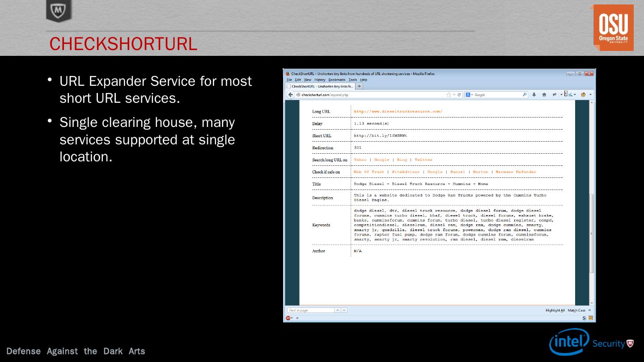Open the Tools menu
Screen dimensions: 644x362
tap(353, 80)
